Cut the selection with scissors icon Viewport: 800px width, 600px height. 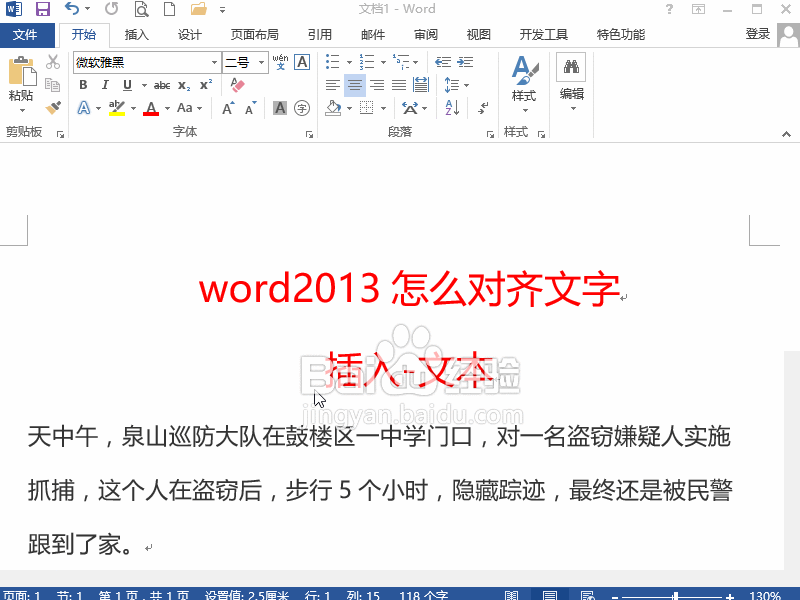53,62
